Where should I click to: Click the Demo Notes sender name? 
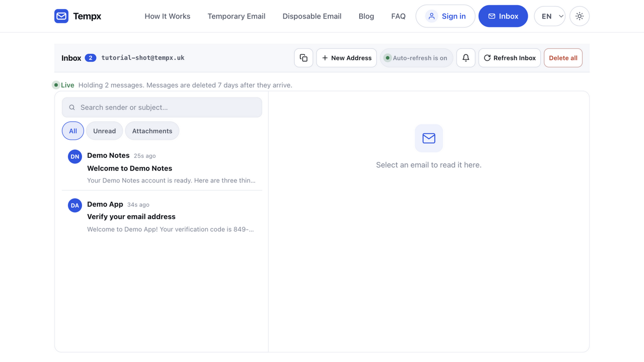point(108,155)
